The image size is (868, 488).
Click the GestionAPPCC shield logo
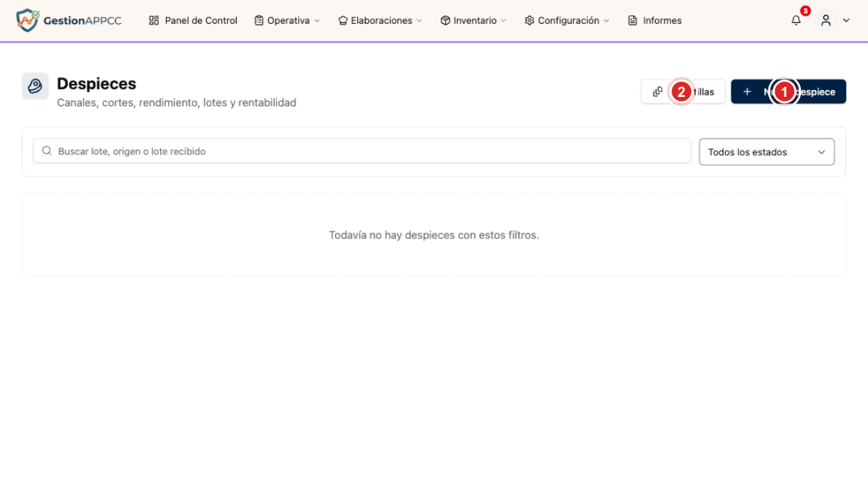point(27,20)
